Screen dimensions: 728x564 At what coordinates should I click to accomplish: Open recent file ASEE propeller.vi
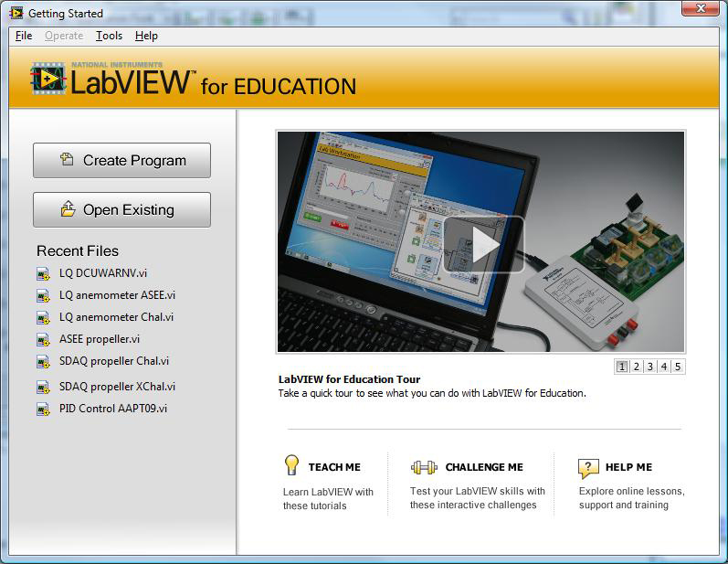click(100, 339)
